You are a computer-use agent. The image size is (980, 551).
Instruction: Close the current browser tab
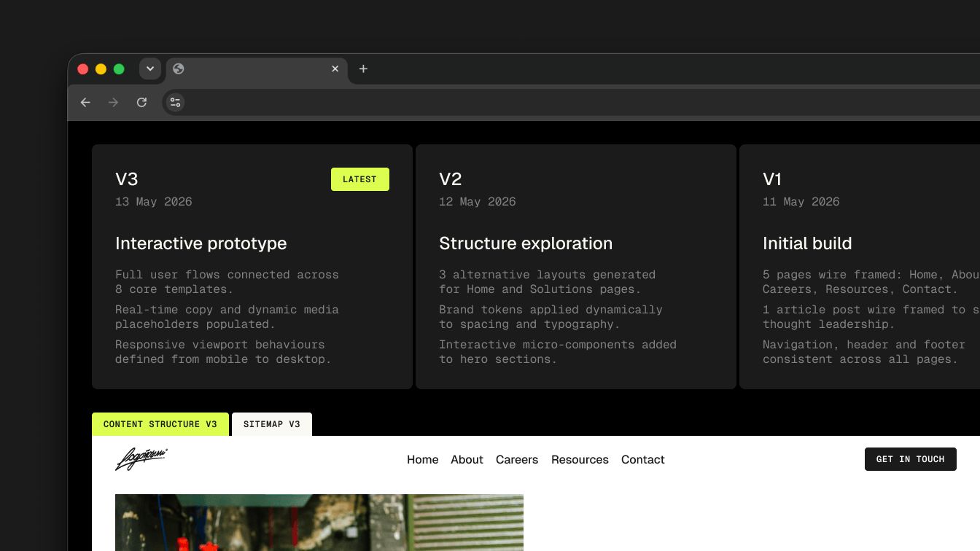click(x=335, y=69)
